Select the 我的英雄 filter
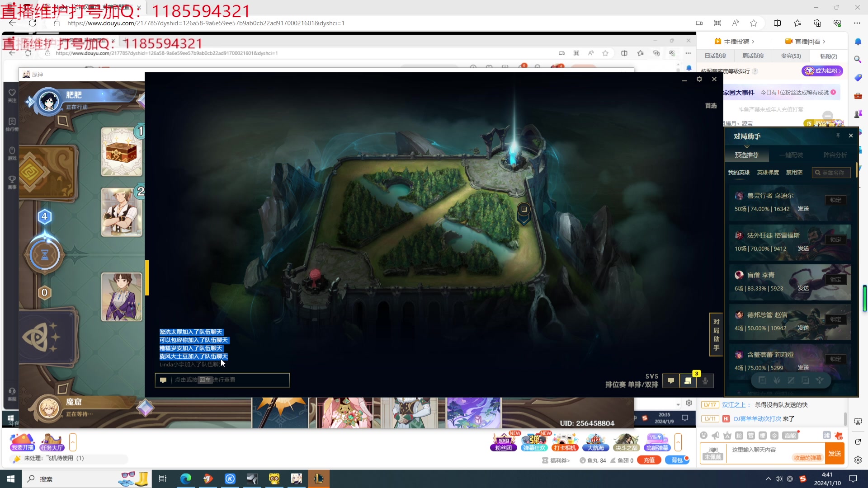This screenshot has height=488, width=868. 739,173
